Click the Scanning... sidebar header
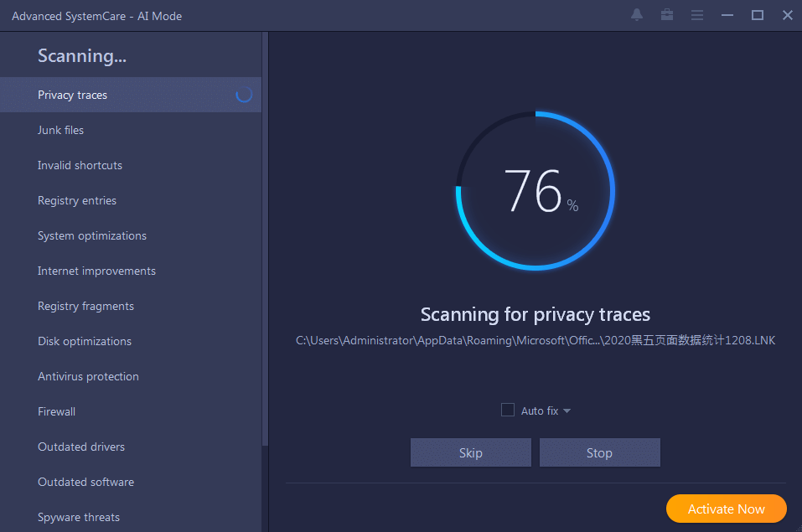The width and height of the screenshot is (802, 532). [82, 56]
